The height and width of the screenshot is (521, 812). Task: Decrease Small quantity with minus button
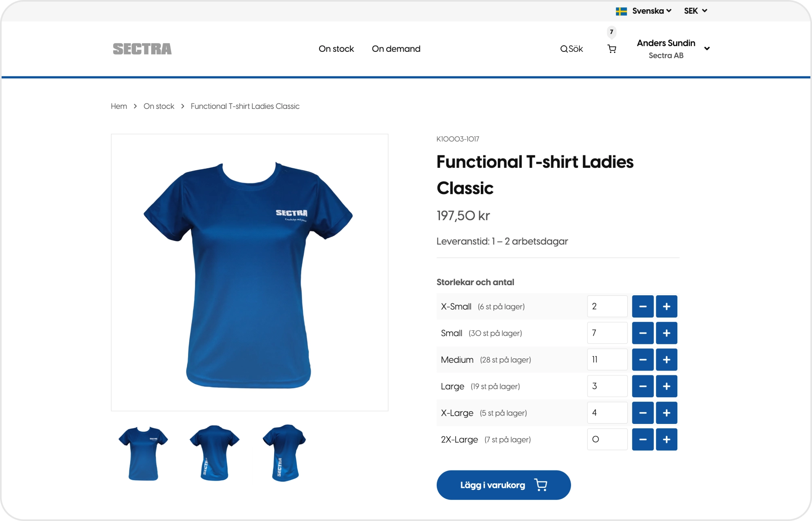(643, 333)
